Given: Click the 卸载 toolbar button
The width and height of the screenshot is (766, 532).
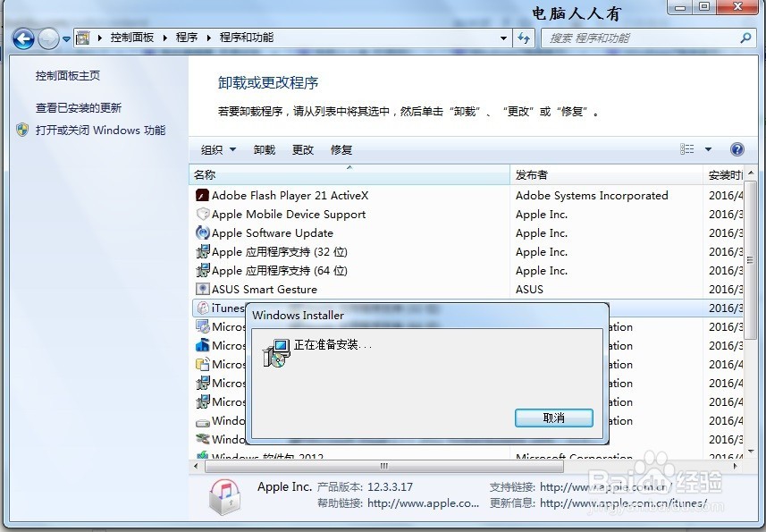Looking at the screenshot, I should pos(265,149).
